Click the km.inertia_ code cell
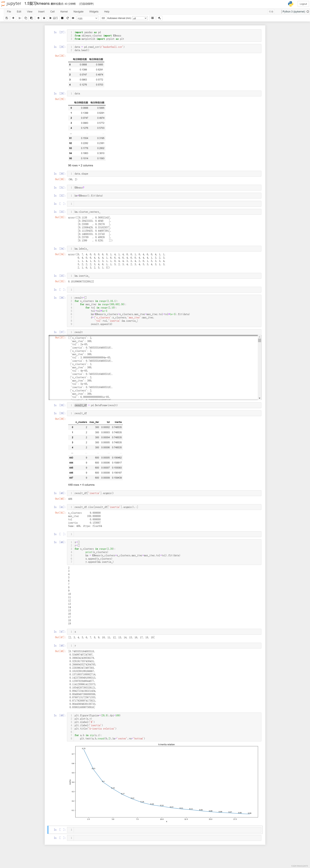The image size is (310, 868). [x=164, y=276]
